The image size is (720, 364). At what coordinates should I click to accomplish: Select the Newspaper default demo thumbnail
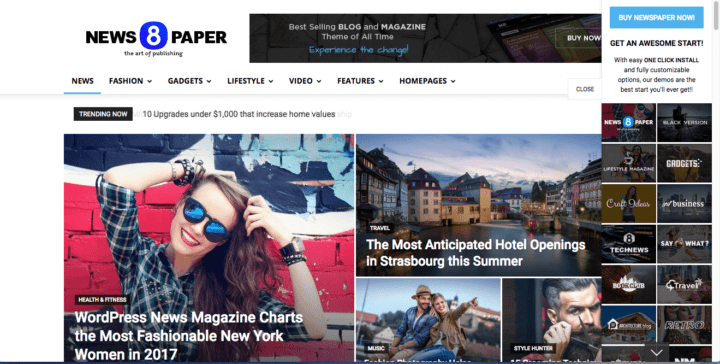(x=629, y=123)
